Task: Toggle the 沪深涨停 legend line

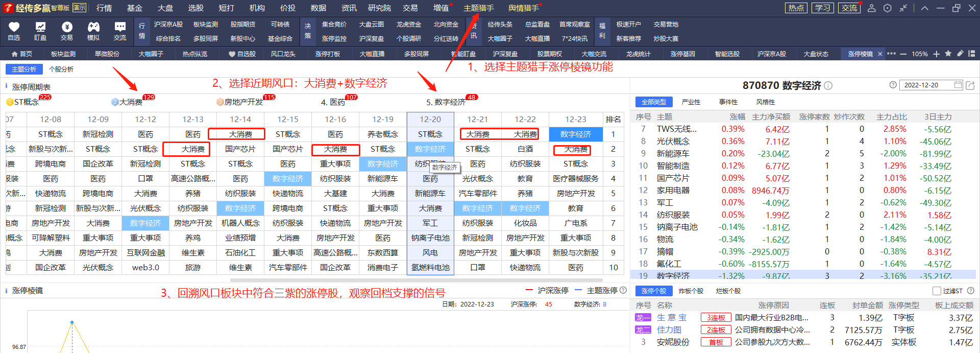Action: pos(548,290)
